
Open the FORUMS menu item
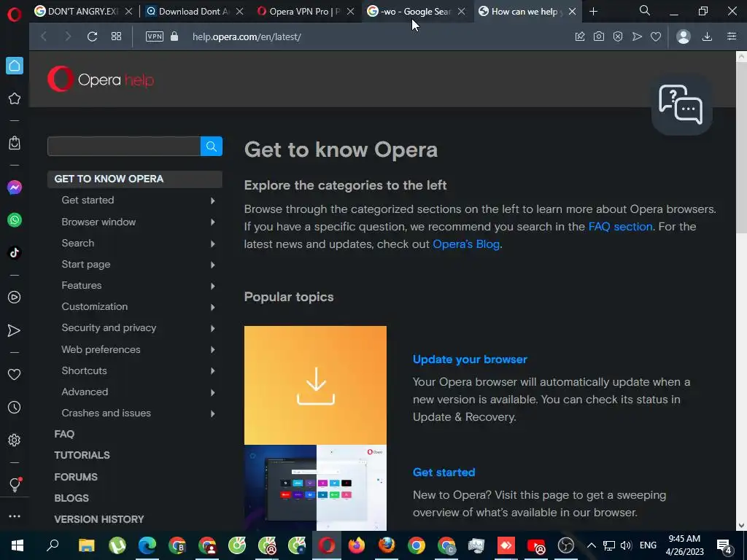76,477
